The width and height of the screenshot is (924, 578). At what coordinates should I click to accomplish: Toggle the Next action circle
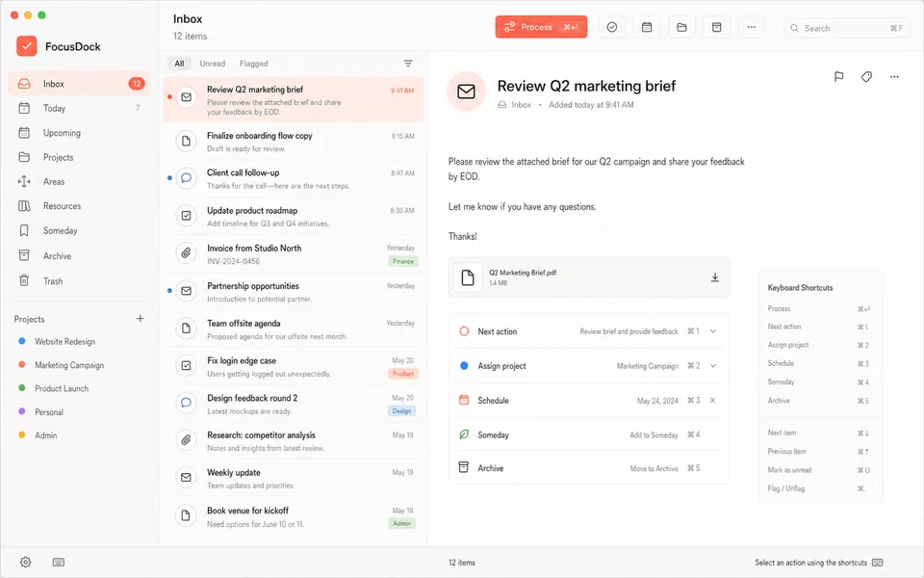(x=464, y=331)
